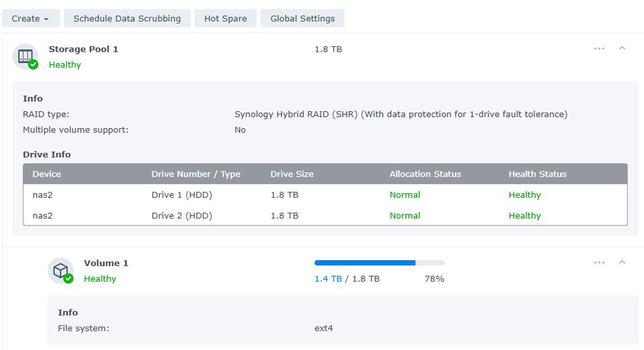
Task: Click the Storage Pool 1 title
Action: [x=83, y=49]
